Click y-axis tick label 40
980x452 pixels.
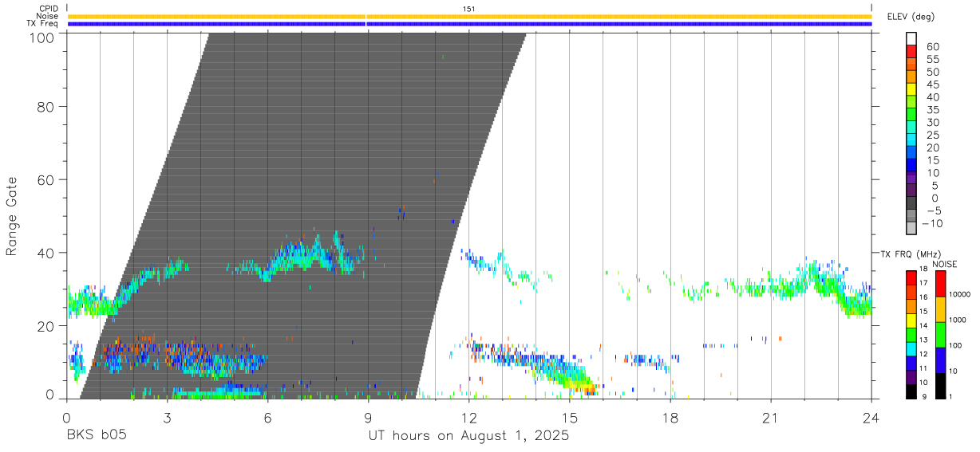[45, 253]
